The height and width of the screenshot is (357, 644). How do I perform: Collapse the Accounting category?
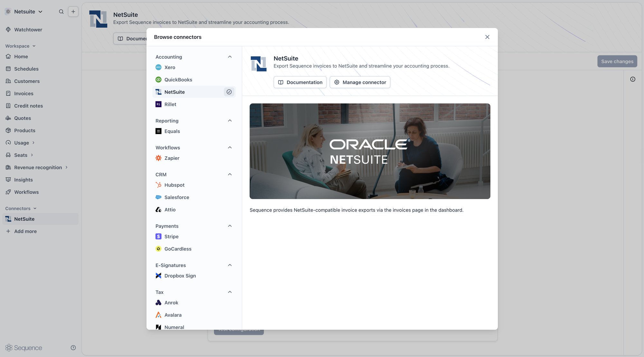click(x=230, y=57)
